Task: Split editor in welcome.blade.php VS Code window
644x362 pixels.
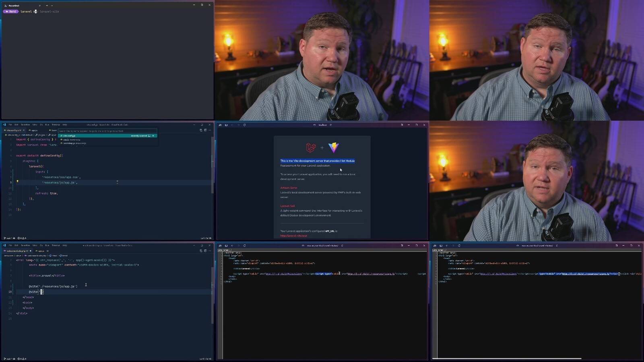Action: (x=205, y=250)
